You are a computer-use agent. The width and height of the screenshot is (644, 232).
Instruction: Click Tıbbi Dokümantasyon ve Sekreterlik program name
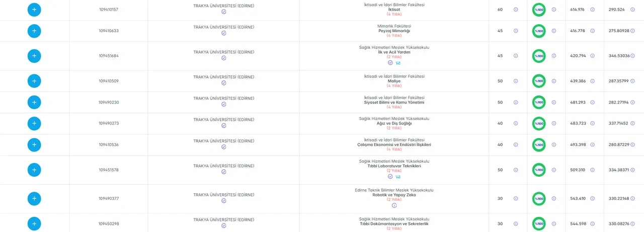click(x=394, y=223)
